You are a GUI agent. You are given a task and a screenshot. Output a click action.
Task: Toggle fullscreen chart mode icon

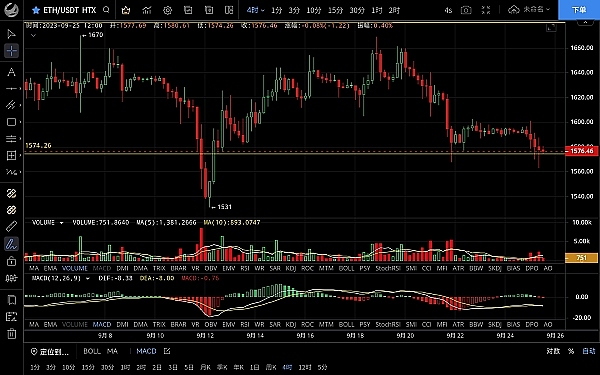[486, 10]
